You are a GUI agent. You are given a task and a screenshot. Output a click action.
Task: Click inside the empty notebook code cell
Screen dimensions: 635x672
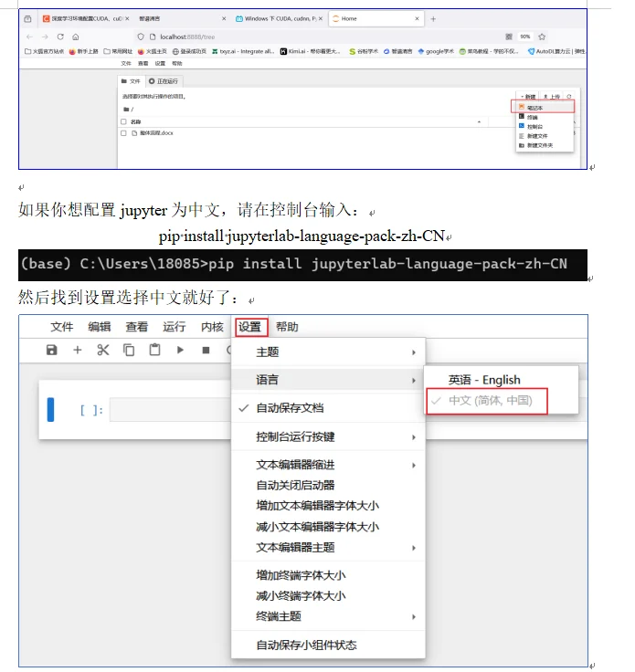pyautogui.click(x=170, y=410)
